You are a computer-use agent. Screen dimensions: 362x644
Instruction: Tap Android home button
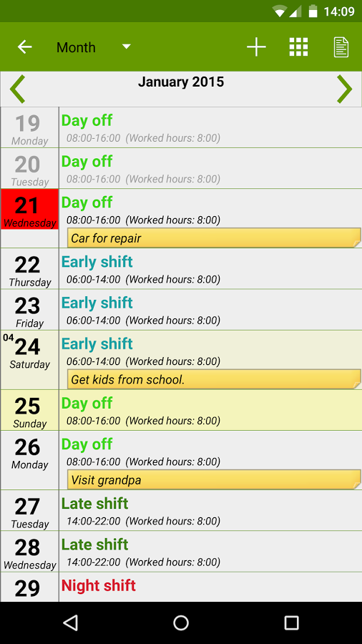(181, 623)
